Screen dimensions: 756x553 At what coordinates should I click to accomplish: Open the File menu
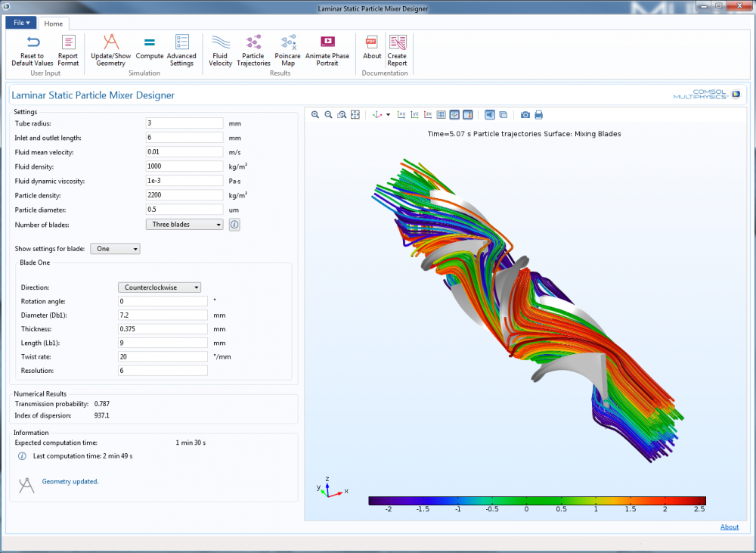pyautogui.click(x=21, y=23)
